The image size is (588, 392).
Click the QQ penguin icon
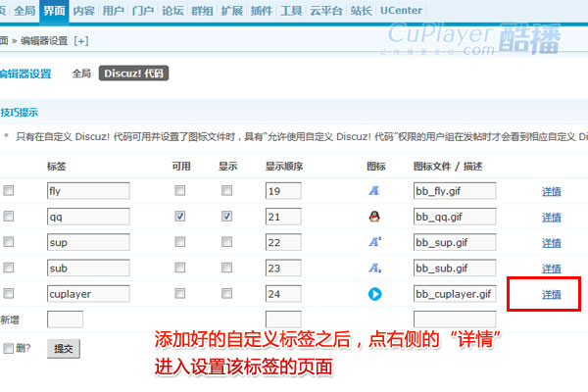[x=373, y=216]
